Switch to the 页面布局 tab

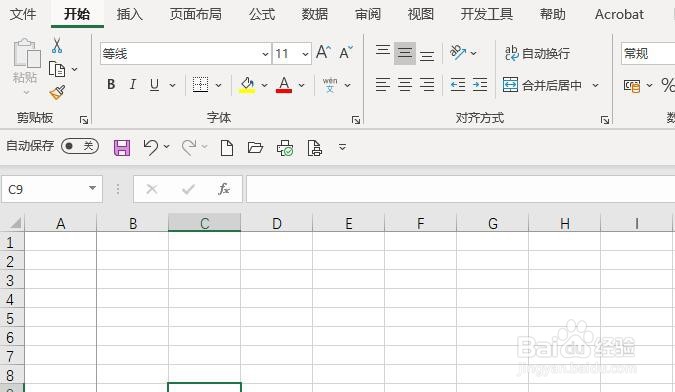(x=195, y=14)
